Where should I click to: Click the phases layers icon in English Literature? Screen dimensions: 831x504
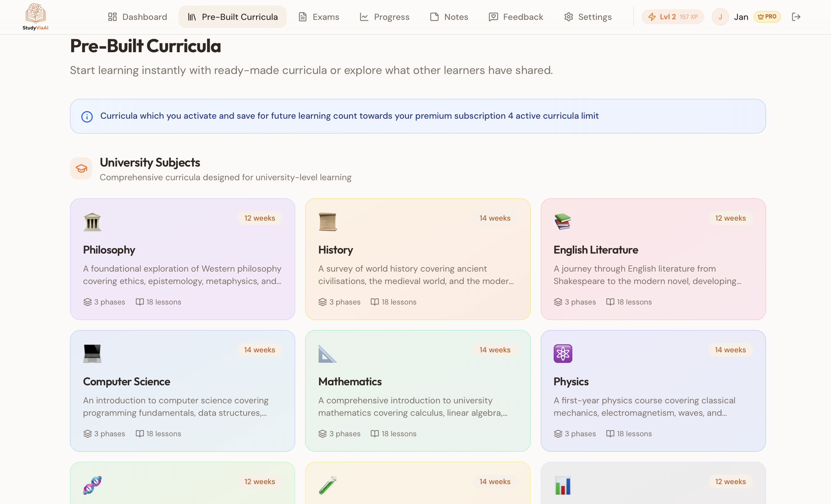pos(558,302)
